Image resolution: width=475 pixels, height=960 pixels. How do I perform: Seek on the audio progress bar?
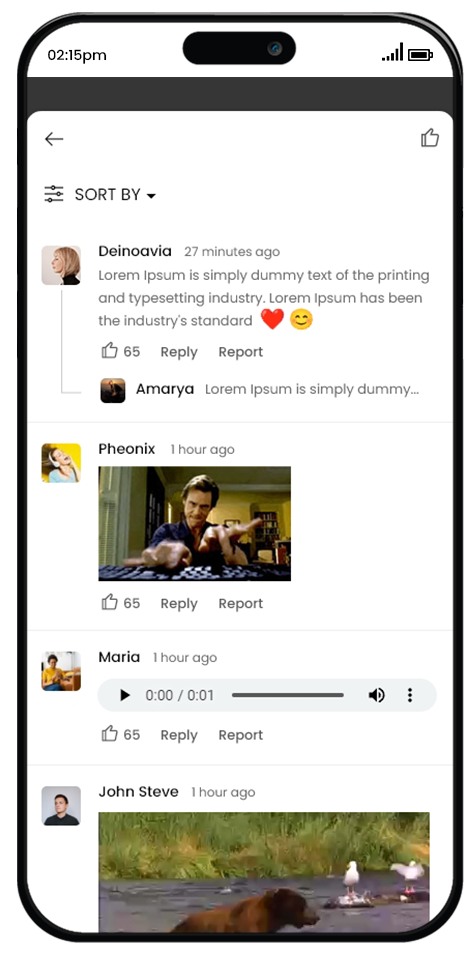click(288, 695)
